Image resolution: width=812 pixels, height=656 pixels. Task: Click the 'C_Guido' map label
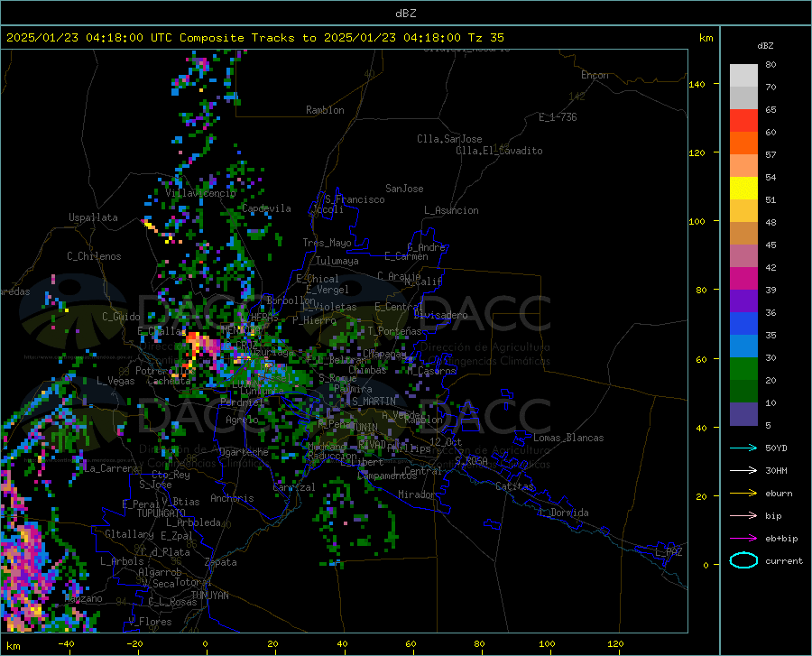pos(121,317)
